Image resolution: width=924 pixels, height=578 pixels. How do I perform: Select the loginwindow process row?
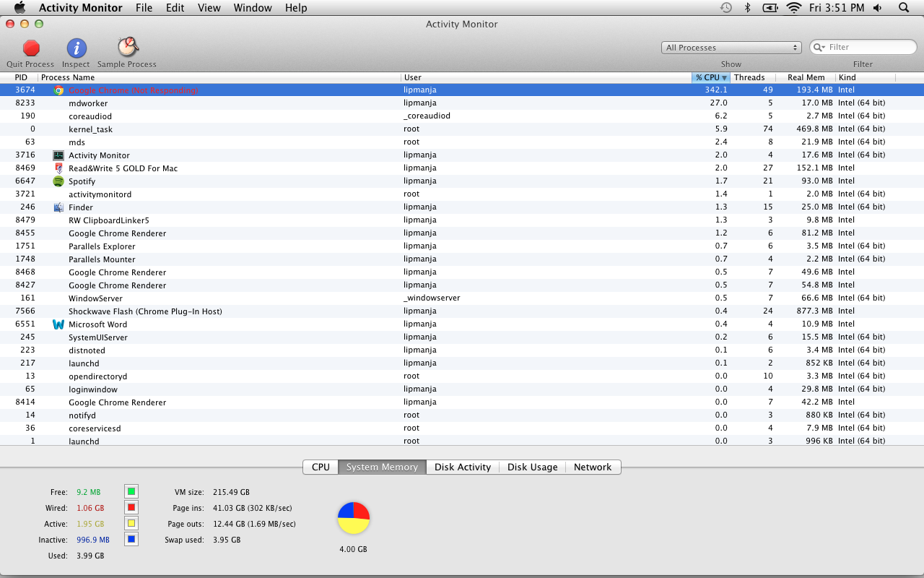click(x=462, y=389)
